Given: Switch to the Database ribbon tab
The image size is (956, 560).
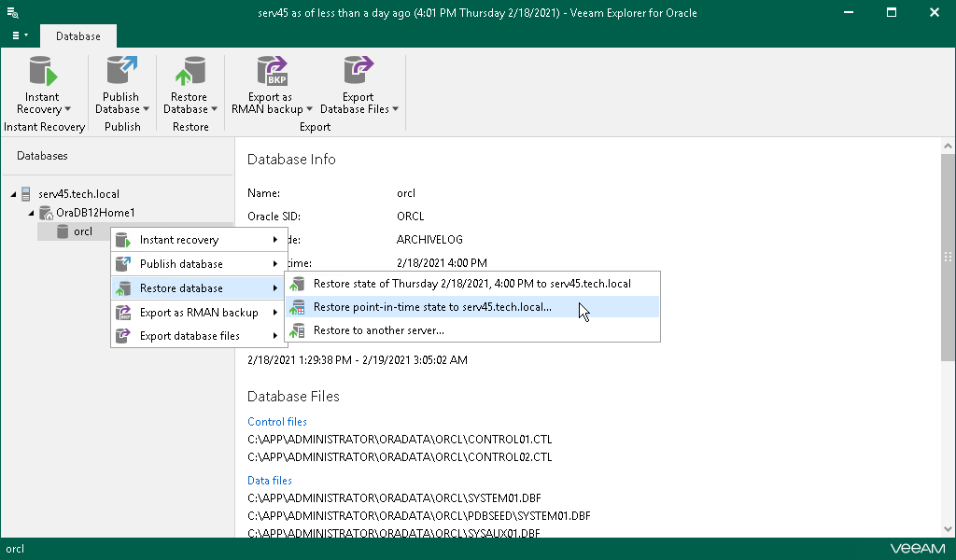Looking at the screenshot, I should point(78,36).
